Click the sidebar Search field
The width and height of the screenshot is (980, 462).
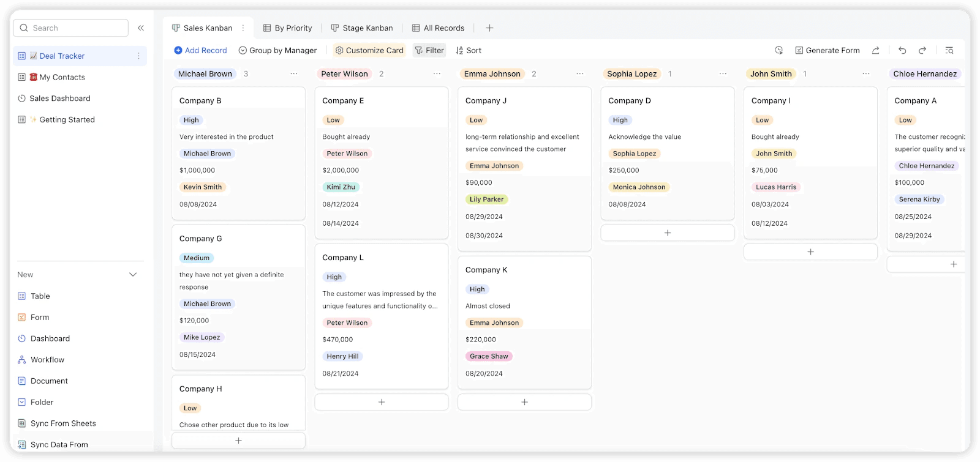[71, 28]
